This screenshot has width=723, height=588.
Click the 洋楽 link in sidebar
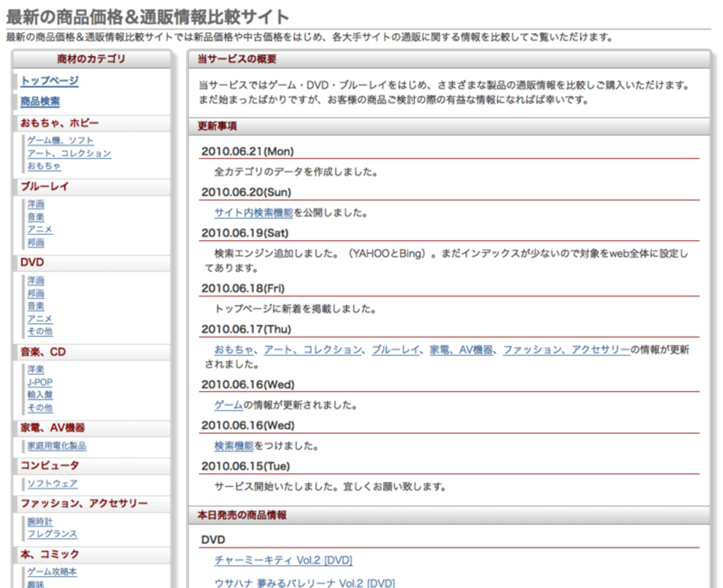36,369
